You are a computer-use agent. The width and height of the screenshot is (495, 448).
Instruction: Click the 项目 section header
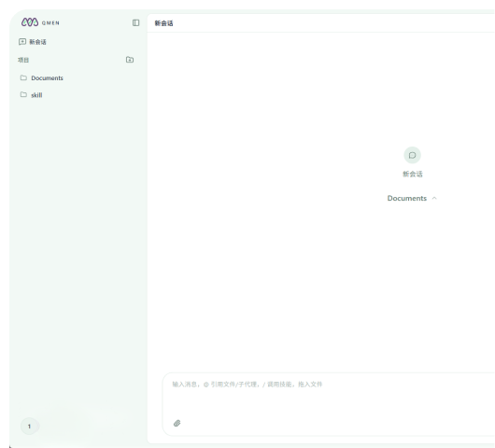pos(23,60)
